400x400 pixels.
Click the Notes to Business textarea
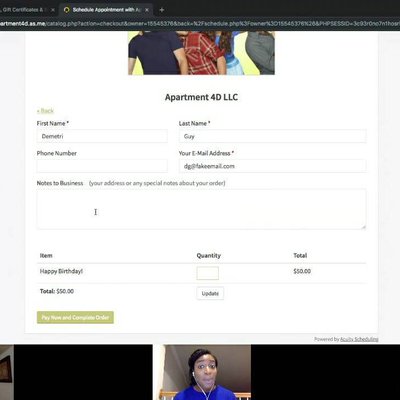[201, 209]
